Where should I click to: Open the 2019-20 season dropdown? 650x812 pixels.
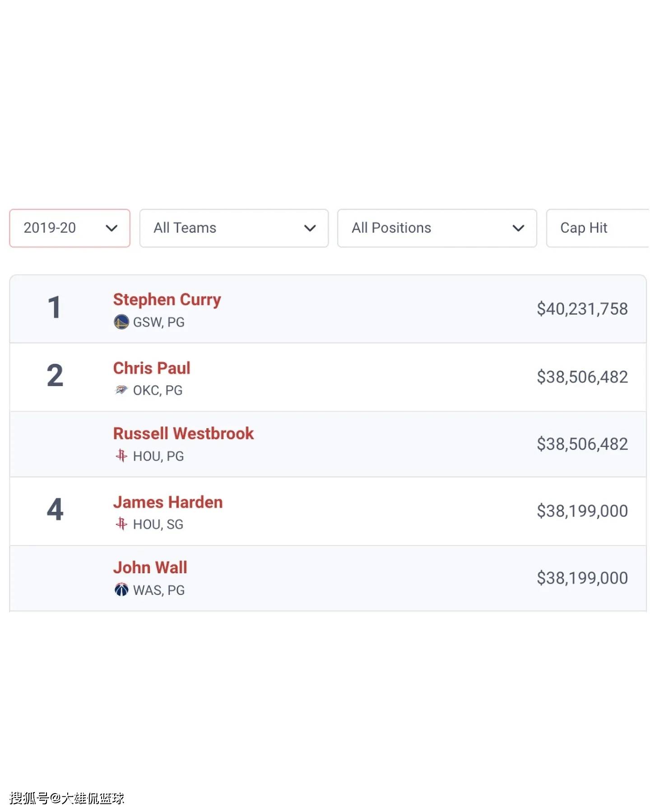[x=70, y=228]
